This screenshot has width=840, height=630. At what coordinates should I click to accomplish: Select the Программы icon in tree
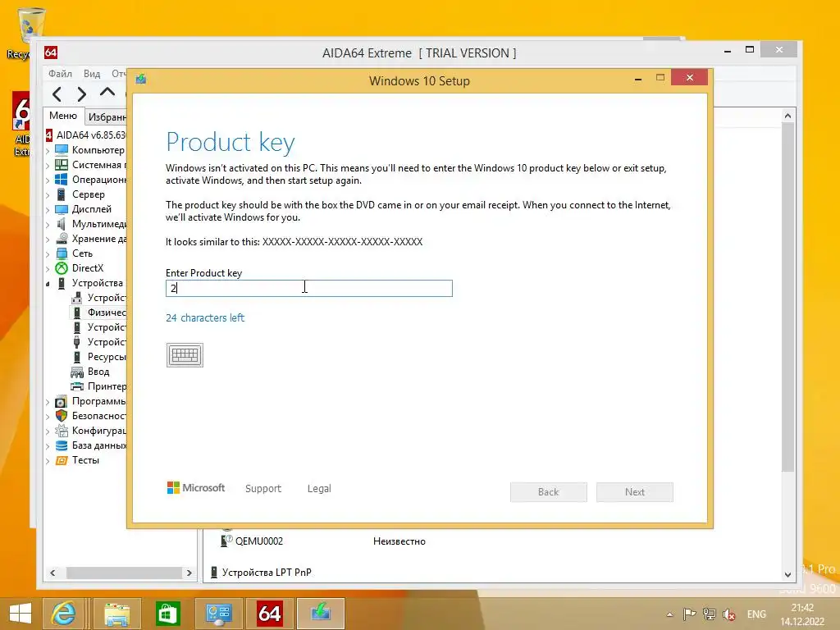[62, 401]
